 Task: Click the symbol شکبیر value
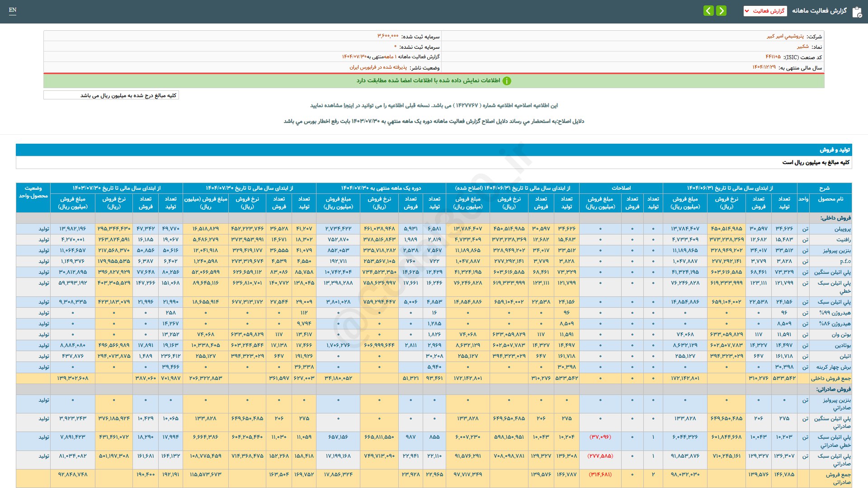[802, 47]
